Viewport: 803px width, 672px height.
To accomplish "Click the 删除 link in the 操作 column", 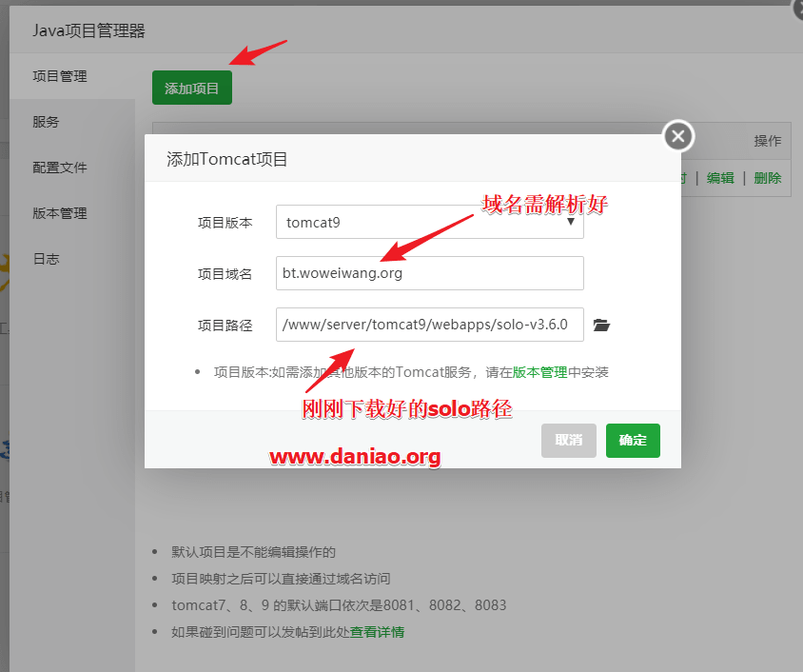I will coord(767,178).
